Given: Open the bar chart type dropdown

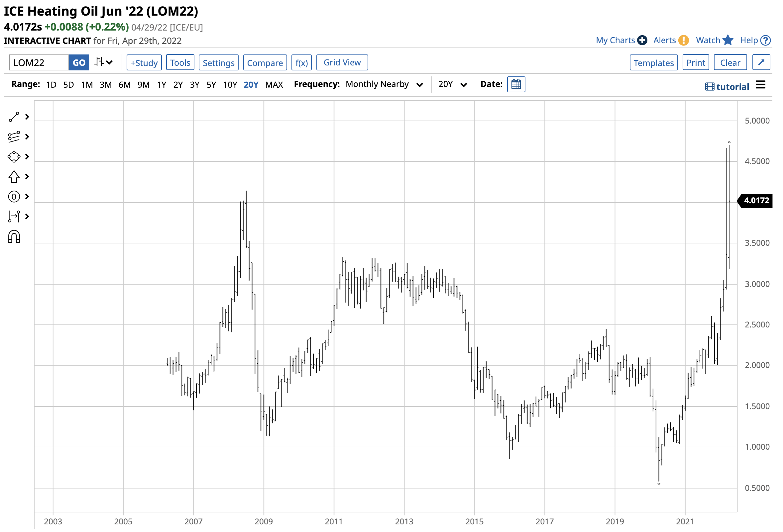Looking at the screenshot, I should [x=104, y=62].
